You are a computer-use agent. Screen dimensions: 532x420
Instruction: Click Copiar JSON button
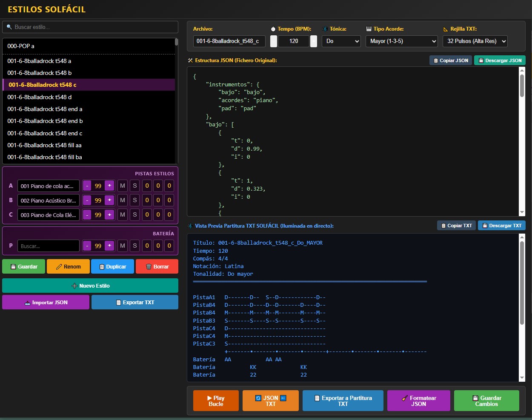(451, 60)
